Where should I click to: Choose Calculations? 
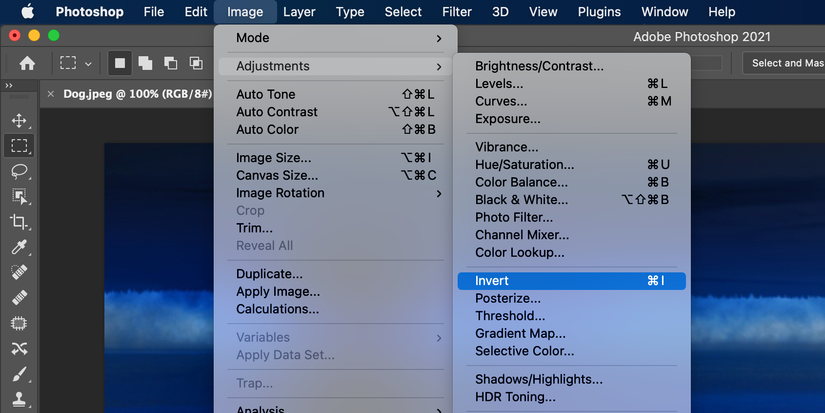[336, 309]
